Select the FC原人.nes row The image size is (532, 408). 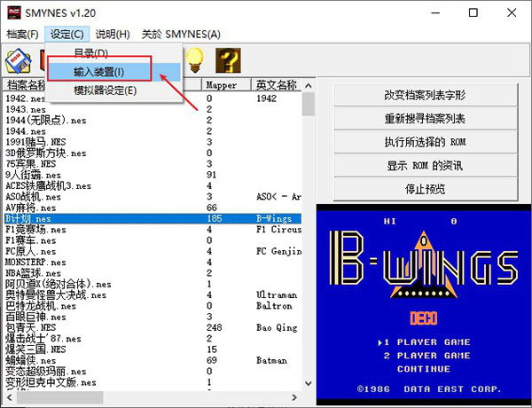point(153,251)
